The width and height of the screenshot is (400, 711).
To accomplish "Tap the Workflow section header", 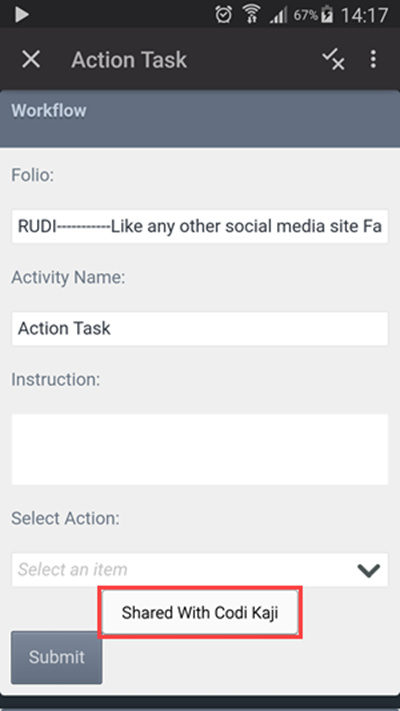I will click(200, 118).
